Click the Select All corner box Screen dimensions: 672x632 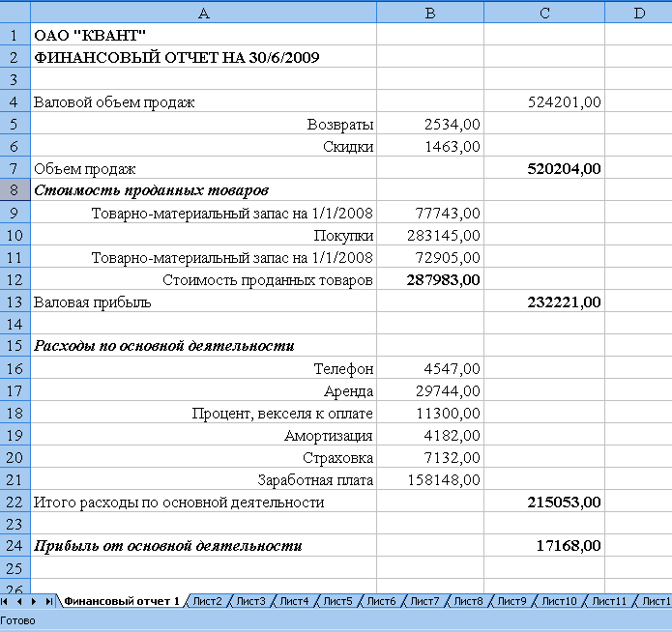(x=15, y=13)
